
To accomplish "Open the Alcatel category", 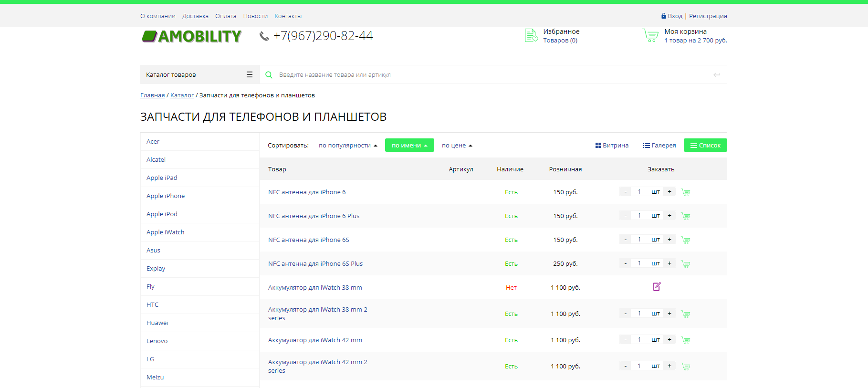I will [200, 160].
